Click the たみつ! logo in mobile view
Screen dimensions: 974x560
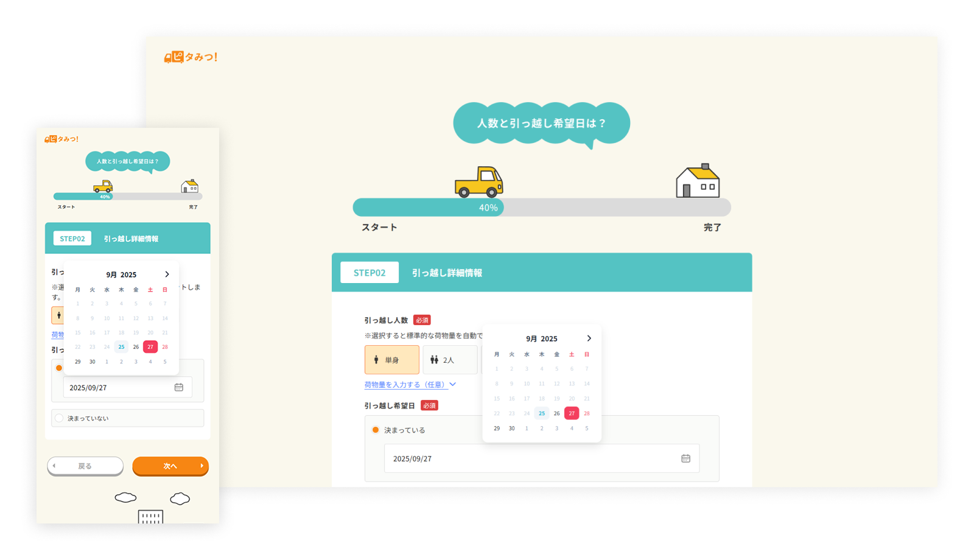tap(61, 139)
